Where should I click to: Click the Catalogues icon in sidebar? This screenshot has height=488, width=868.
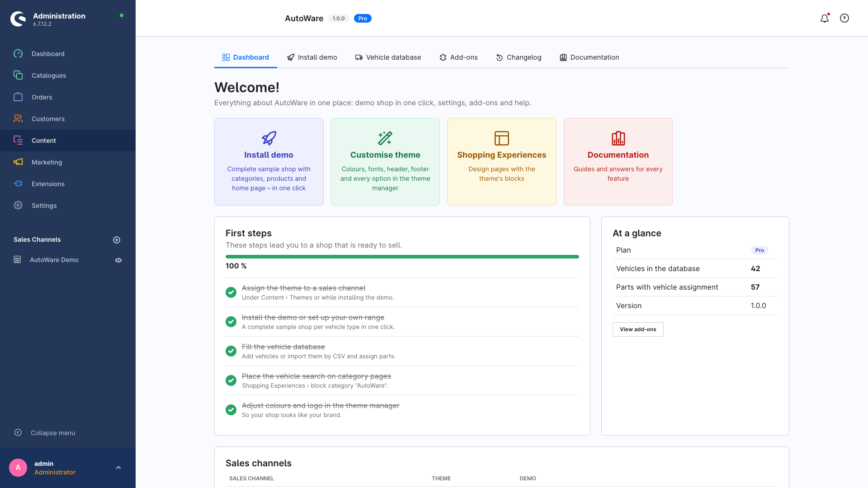[x=18, y=75]
